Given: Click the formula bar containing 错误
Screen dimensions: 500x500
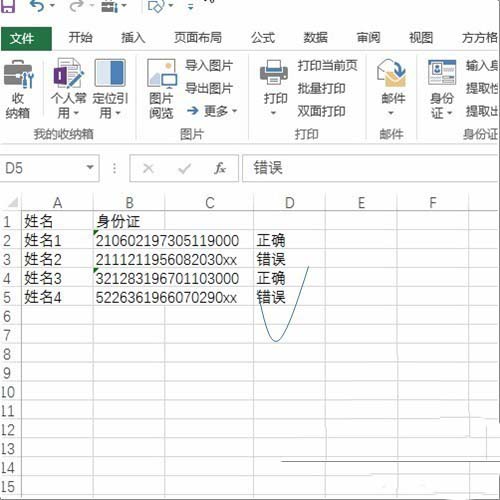Looking at the screenshot, I should pyautogui.click(x=371, y=168).
